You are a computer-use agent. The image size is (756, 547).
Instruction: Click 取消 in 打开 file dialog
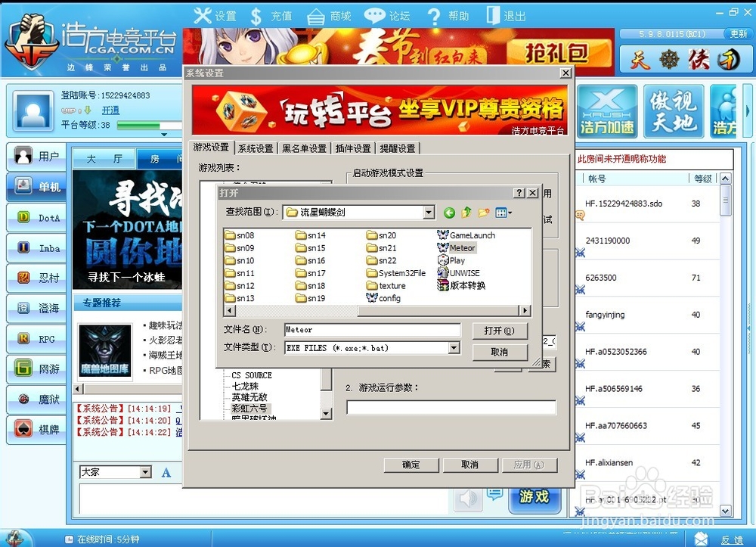click(500, 352)
